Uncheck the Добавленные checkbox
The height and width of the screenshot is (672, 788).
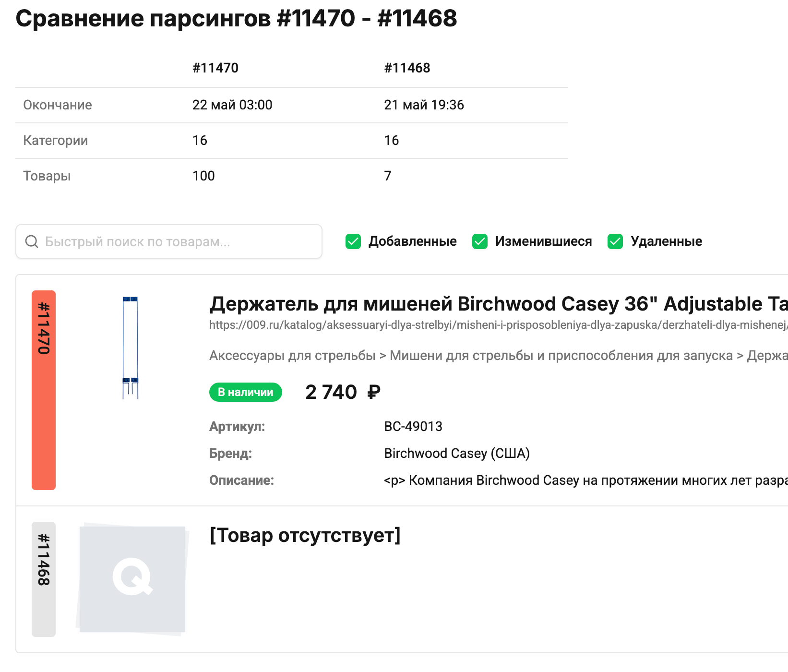353,241
